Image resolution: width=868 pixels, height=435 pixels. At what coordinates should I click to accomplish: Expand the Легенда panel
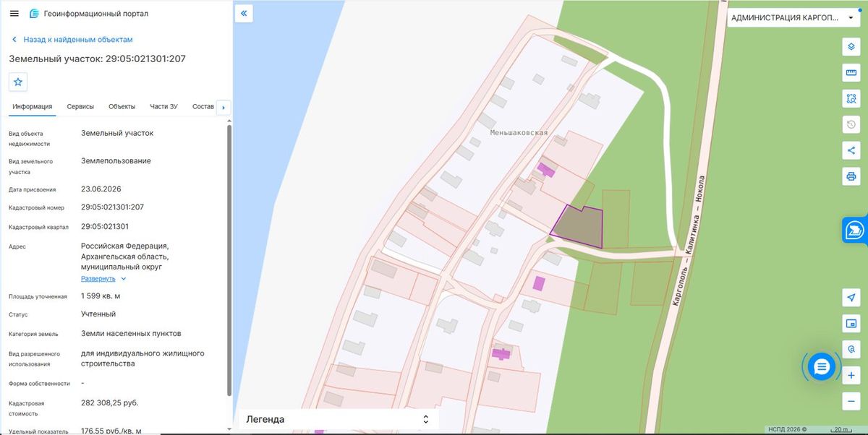(337, 419)
